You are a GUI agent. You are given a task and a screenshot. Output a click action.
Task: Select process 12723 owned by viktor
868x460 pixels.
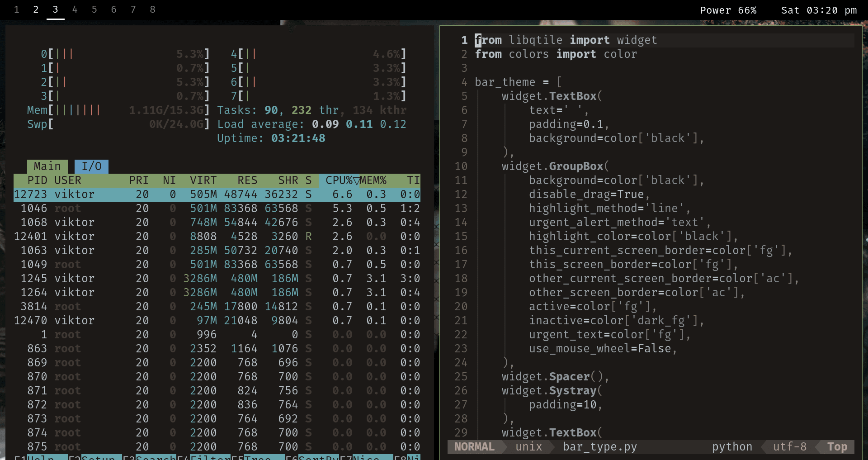pyautogui.click(x=217, y=194)
